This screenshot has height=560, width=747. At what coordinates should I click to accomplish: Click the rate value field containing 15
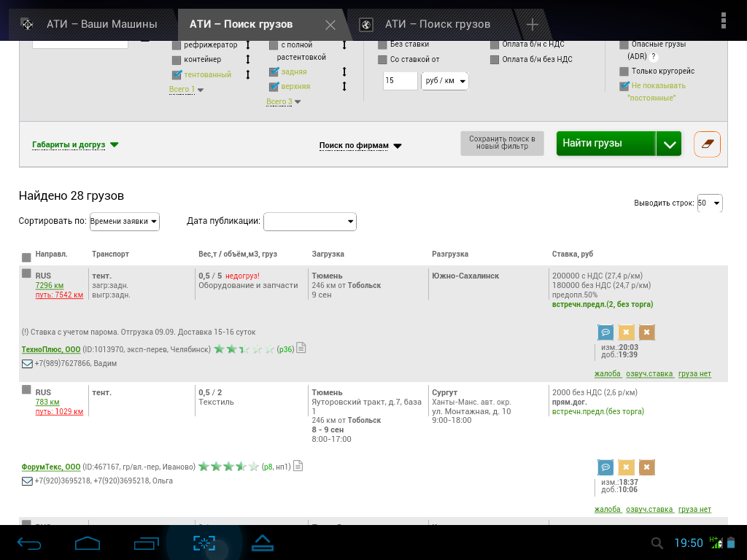point(400,81)
